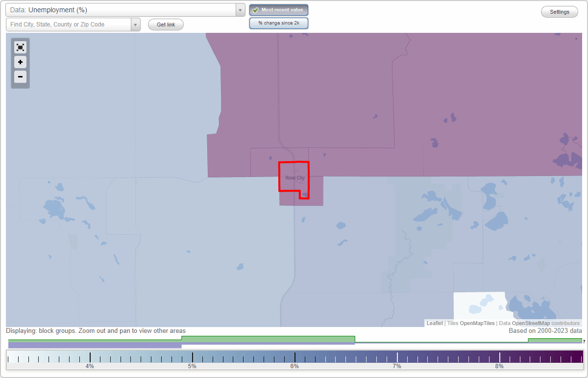Image resolution: width=588 pixels, height=378 pixels.
Task: Zoom in on the map
Action: (20, 62)
